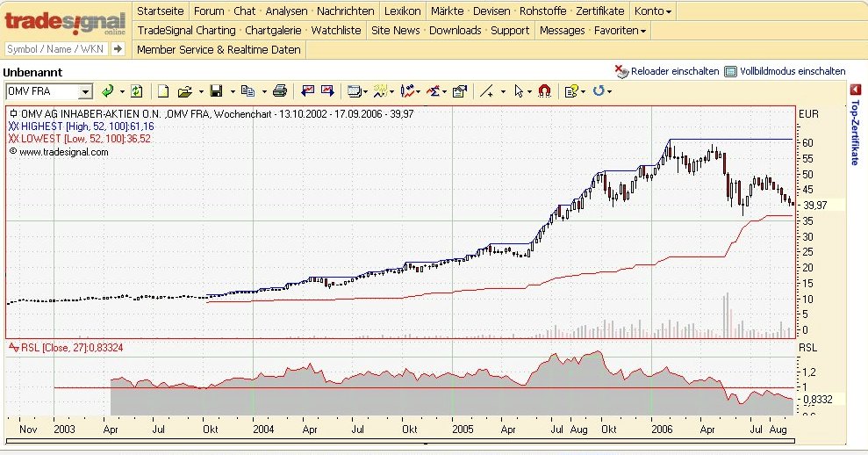Open the Chartgalerie link
Viewport: 868px width, 455px height.
[x=273, y=31]
